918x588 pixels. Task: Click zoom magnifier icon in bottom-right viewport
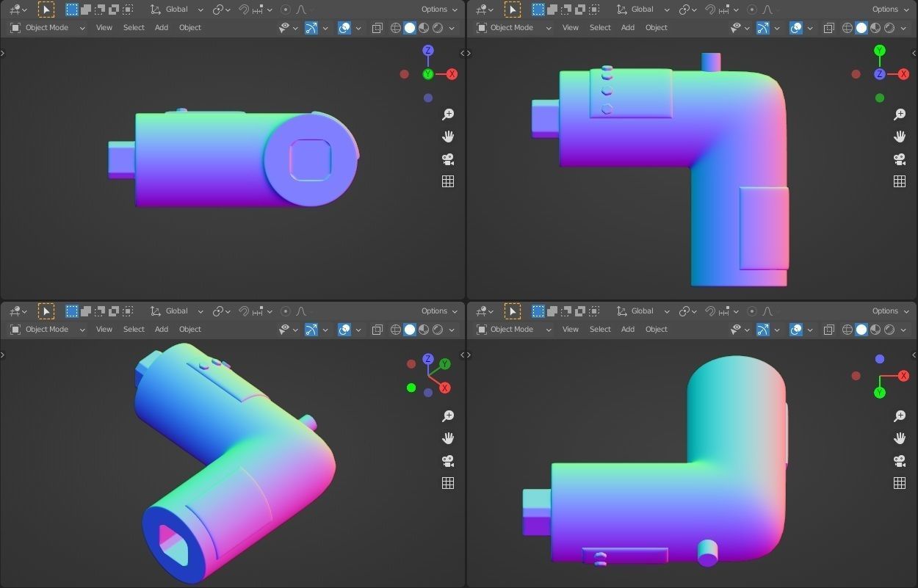(x=900, y=416)
